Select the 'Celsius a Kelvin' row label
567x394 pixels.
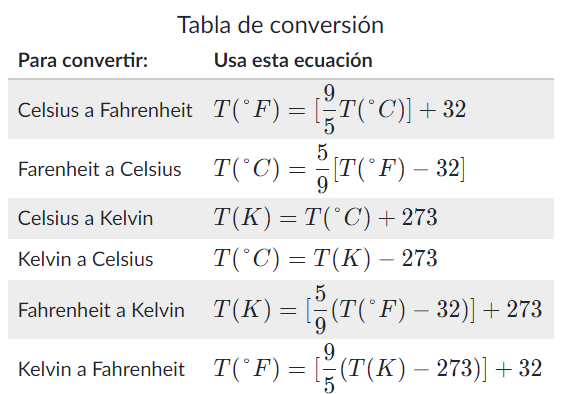coord(85,218)
